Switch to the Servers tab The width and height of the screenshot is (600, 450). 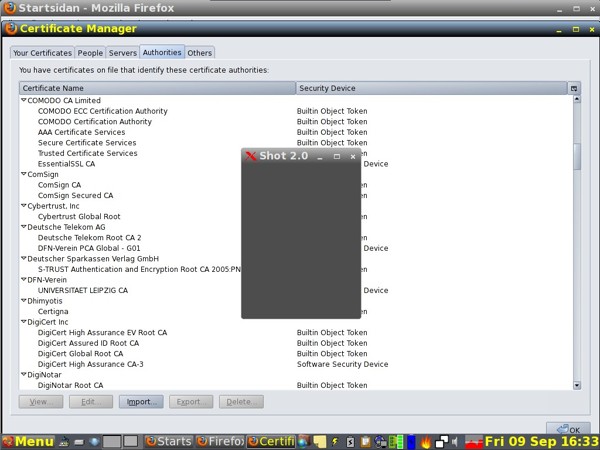click(122, 53)
